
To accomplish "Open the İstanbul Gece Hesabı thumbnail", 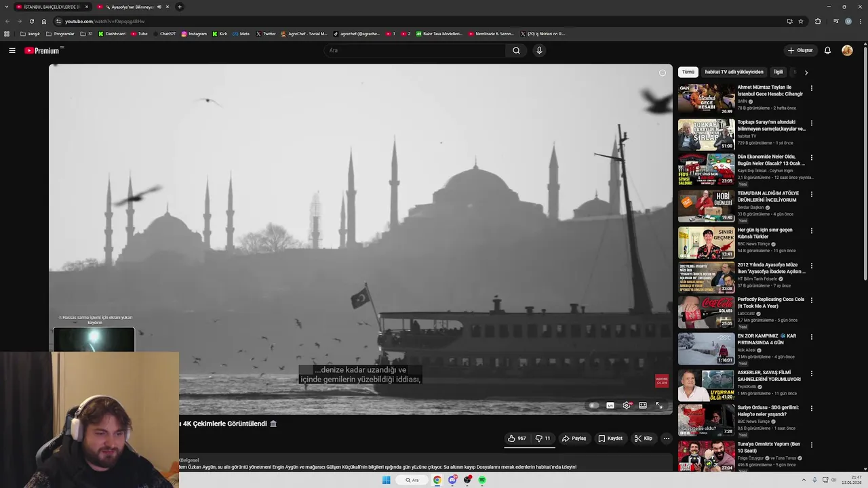I will click(706, 99).
